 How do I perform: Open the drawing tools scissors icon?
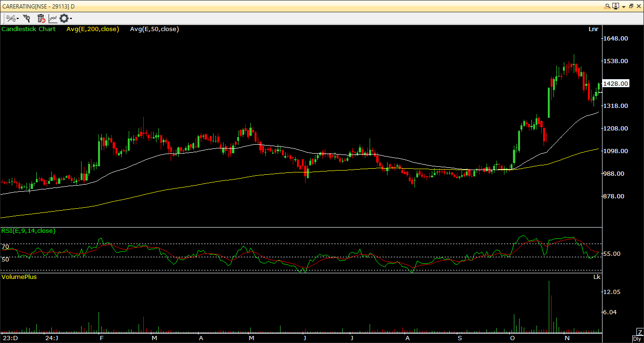coord(10,18)
